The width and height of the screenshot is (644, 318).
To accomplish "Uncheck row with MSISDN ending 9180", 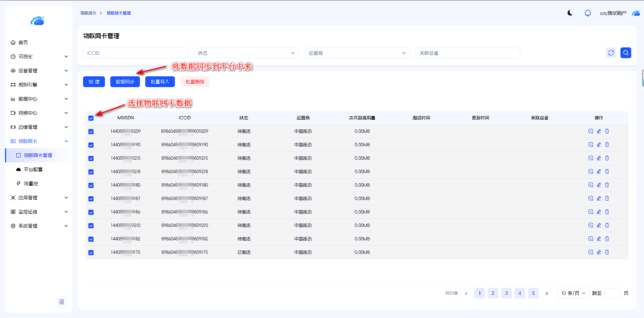I will coord(91,185).
